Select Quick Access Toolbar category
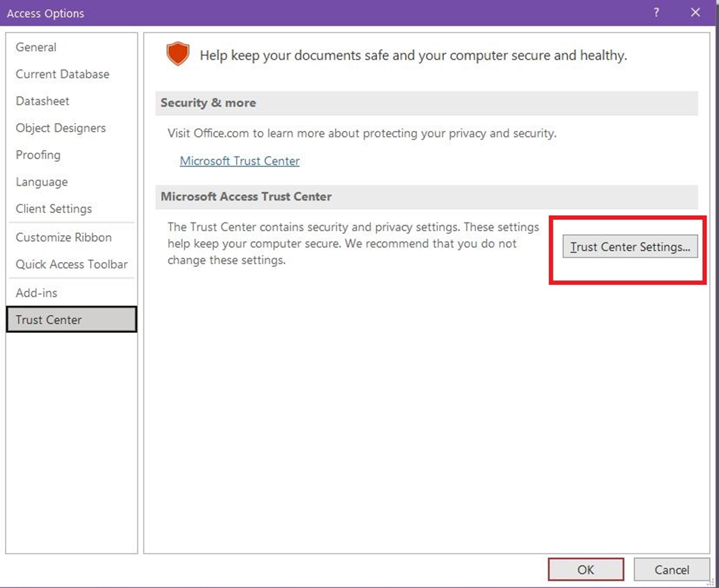Viewport: 719px width, 588px height. 72,265
